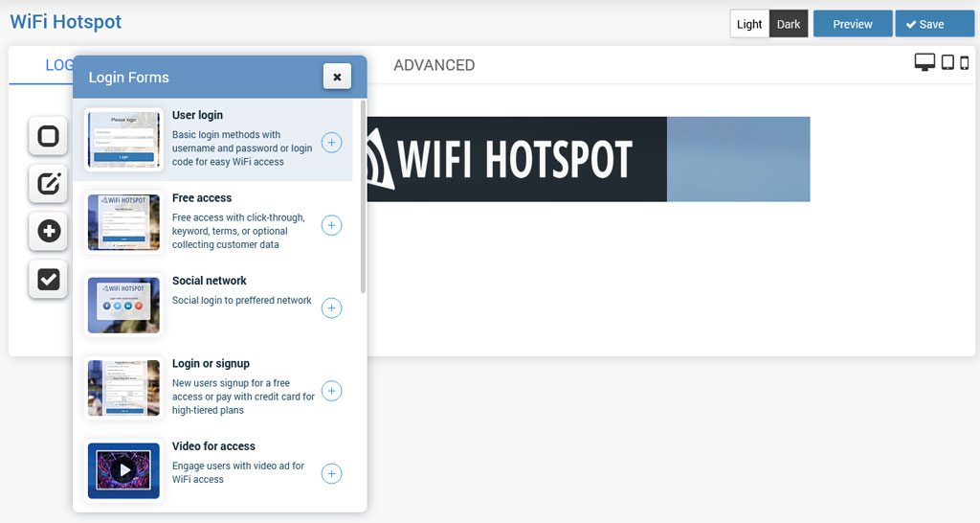Save the hotspot page
The width and height of the screenshot is (980, 523).
[934, 24]
